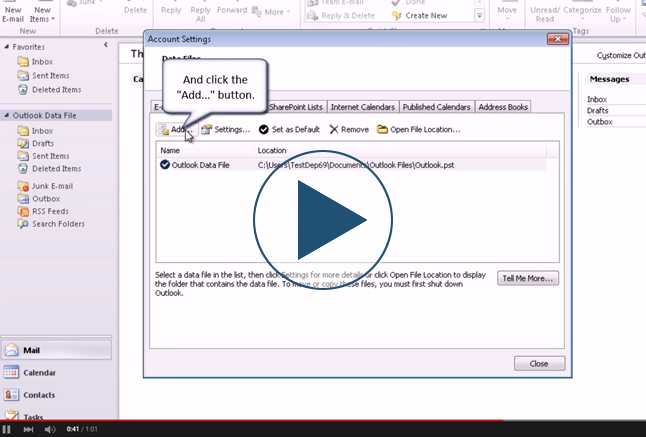The image size is (646, 437).
Task: Select Outlook Data File row in list
Action: 351,165
